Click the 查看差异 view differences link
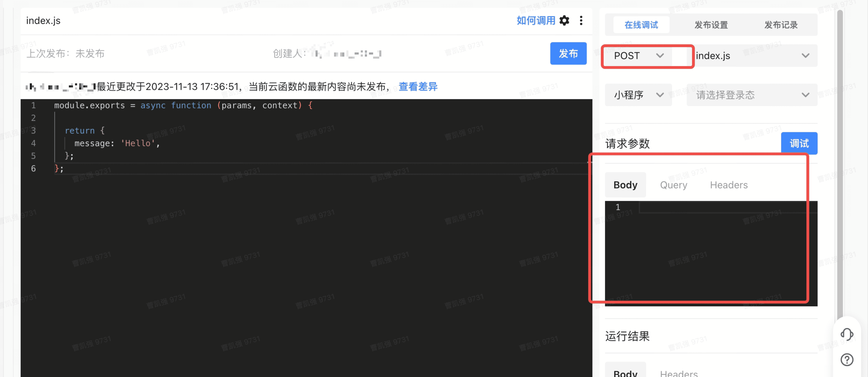This screenshot has height=377, width=868. click(418, 87)
